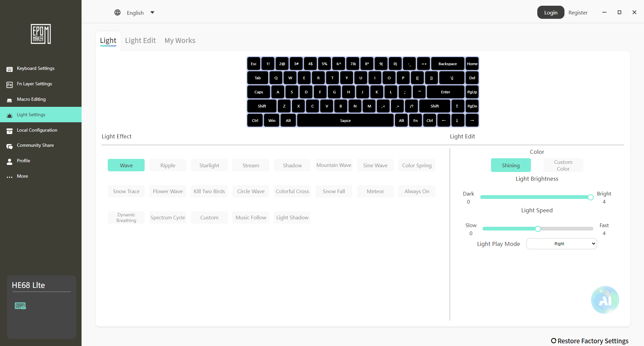Screen dimensions: 644x346
Task: Select the HE68 Lite keyboard device icon
Action: 20,306
